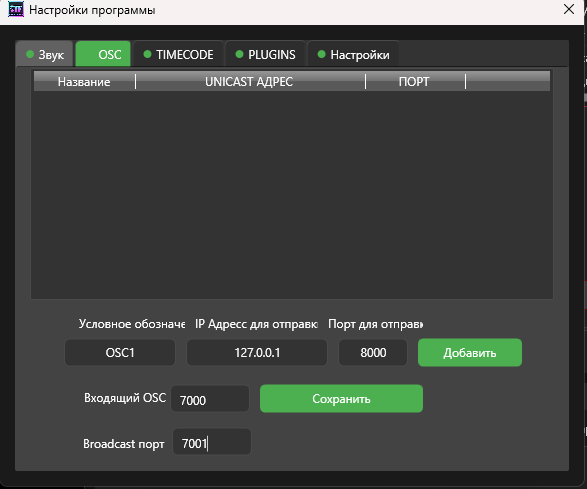The width and height of the screenshot is (587, 489).
Task: Click the IP Адресс для отправки label
Action: (256, 324)
